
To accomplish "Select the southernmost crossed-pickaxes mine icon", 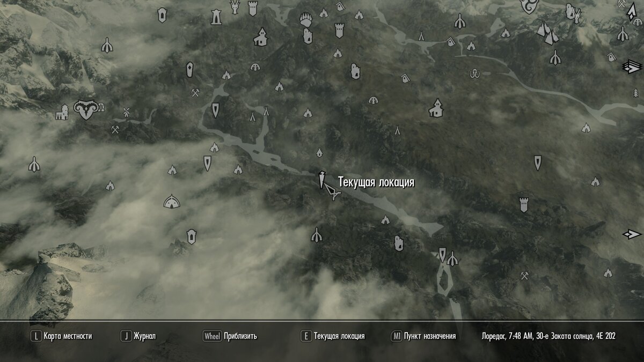I will 524,276.
